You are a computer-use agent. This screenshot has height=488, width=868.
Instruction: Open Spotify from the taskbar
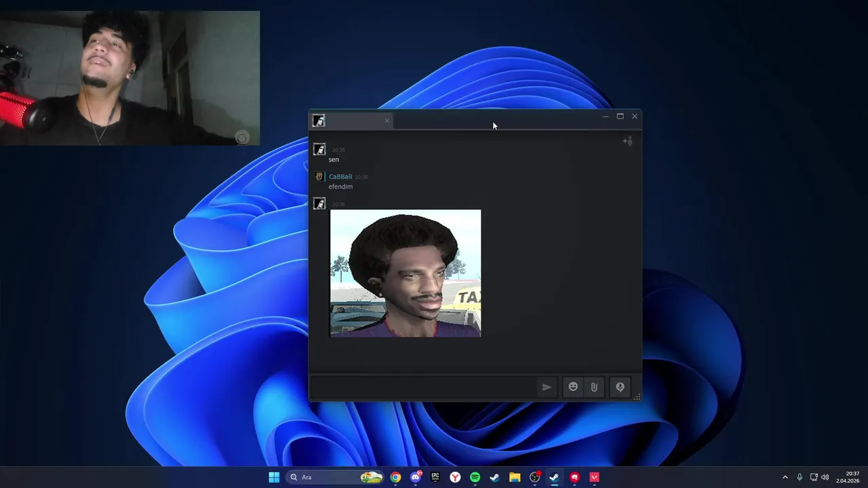click(475, 477)
